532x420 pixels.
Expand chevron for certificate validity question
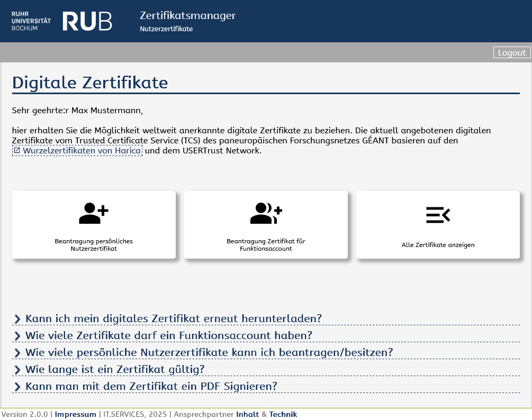coord(17,370)
